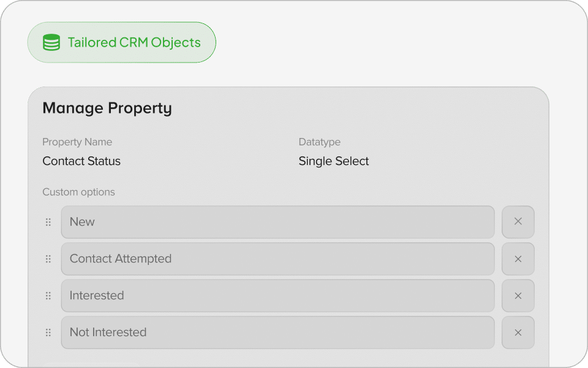Delete the Contact Attempted option
The height and width of the screenshot is (368, 588).
pos(518,259)
